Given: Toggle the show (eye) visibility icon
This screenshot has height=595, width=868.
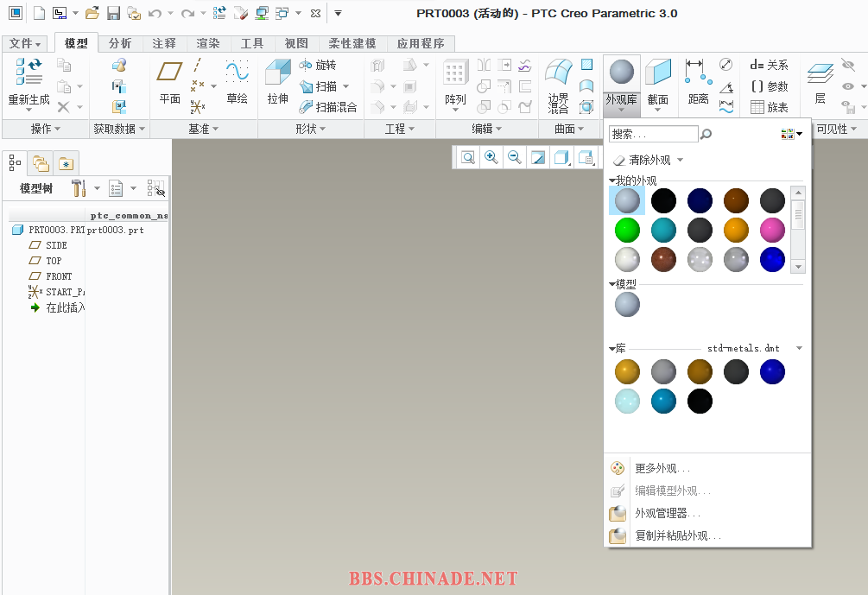Looking at the screenshot, I should pos(847,86).
